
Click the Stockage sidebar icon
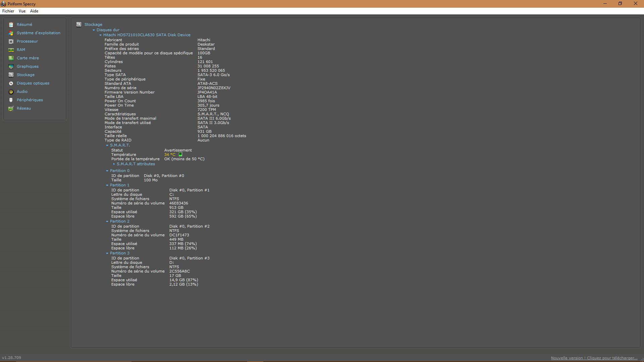coord(11,75)
